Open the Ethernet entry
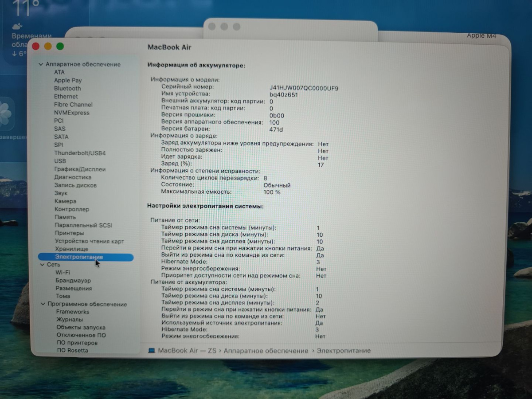Viewport: 532px width, 399px height. (x=66, y=96)
